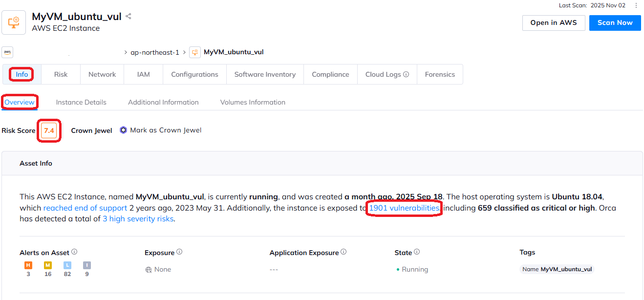Open the Configurations tab

pyautogui.click(x=194, y=74)
